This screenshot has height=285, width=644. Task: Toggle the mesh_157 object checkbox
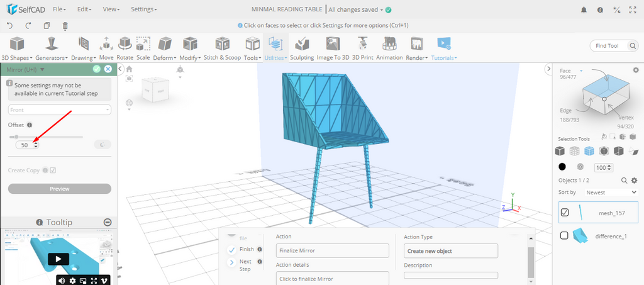point(565,213)
